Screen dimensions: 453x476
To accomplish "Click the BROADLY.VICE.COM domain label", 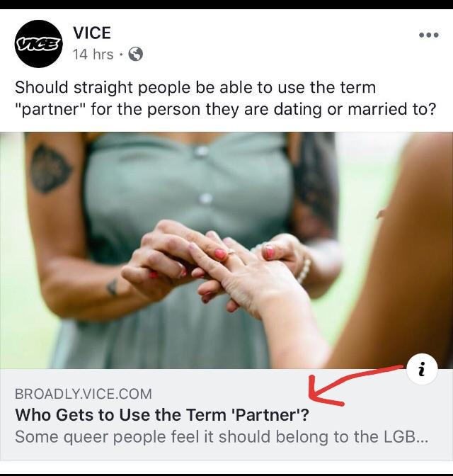I will pos(84,394).
